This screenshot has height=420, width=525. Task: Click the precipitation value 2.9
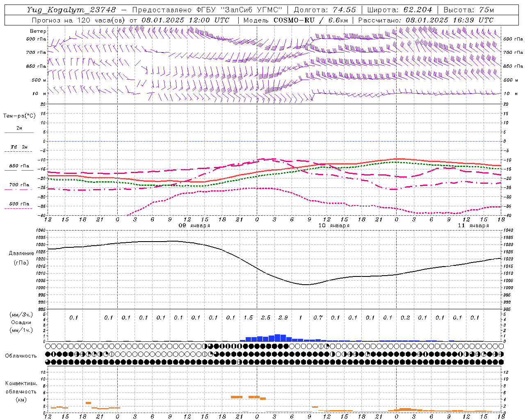point(283,318)
